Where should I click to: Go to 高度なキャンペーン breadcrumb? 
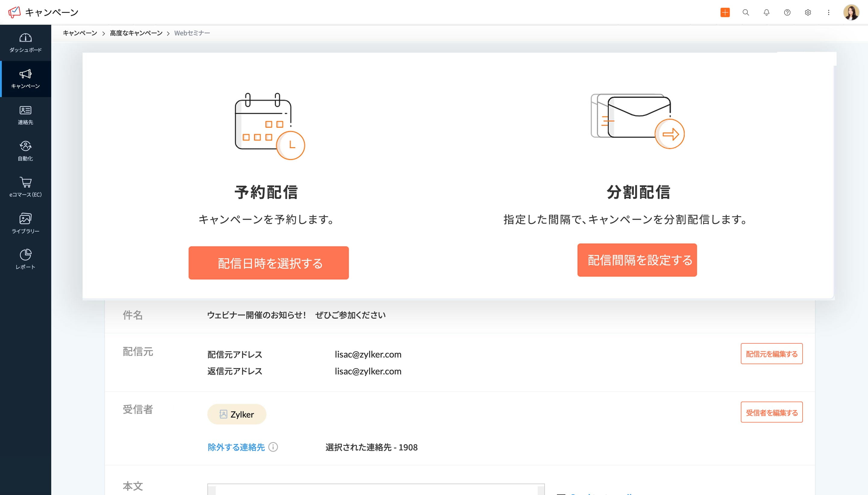[136, 33]
